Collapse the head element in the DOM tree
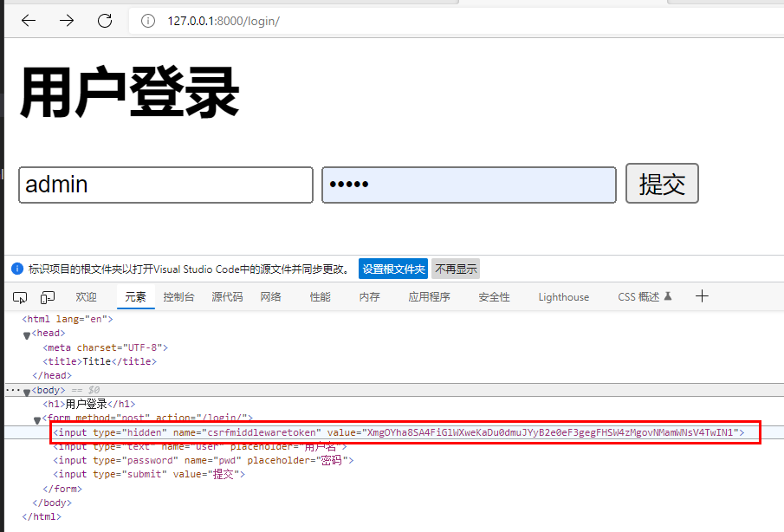This screenshot has width=784, height=532. [26, 333]
